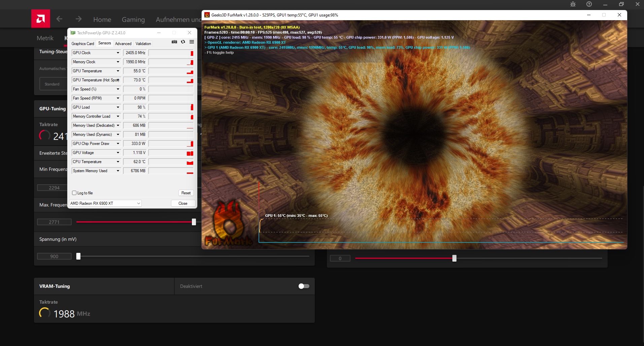Image resolution: width=644 pixels, height=346 pixels.
Task: Minimize the GPU-Z window
Action: [159, 33]
